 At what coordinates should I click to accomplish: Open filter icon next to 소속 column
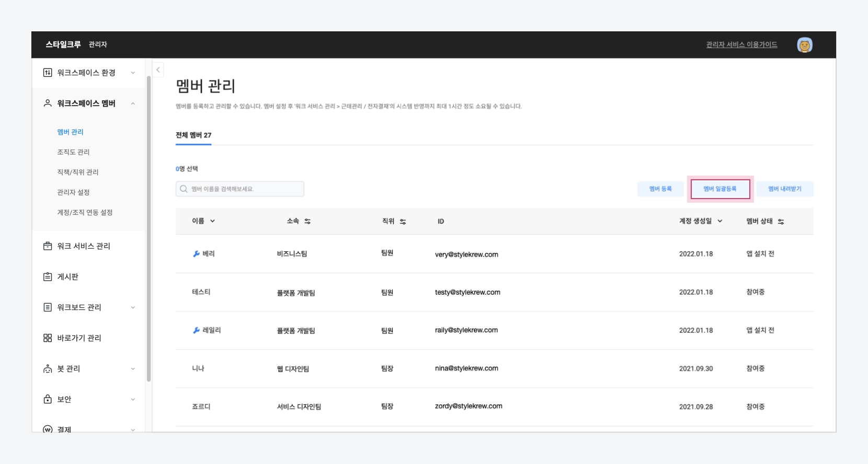[x=307, y=222]
